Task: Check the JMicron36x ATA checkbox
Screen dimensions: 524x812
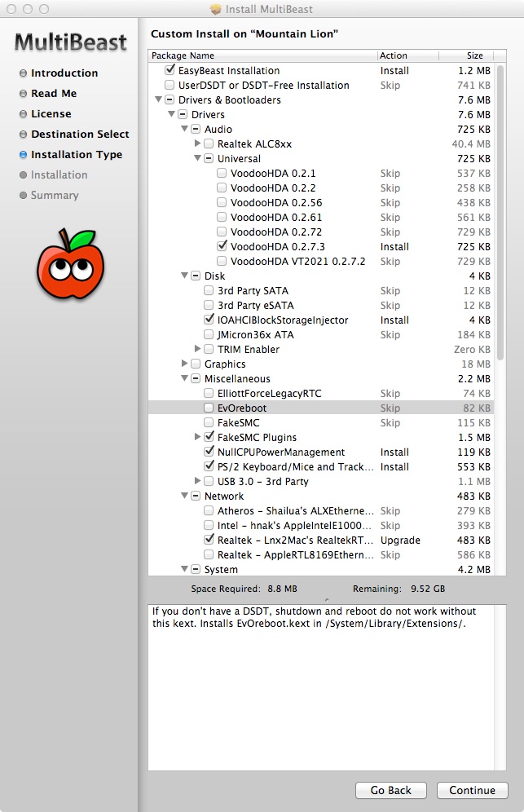Action: tap(209, 334)
